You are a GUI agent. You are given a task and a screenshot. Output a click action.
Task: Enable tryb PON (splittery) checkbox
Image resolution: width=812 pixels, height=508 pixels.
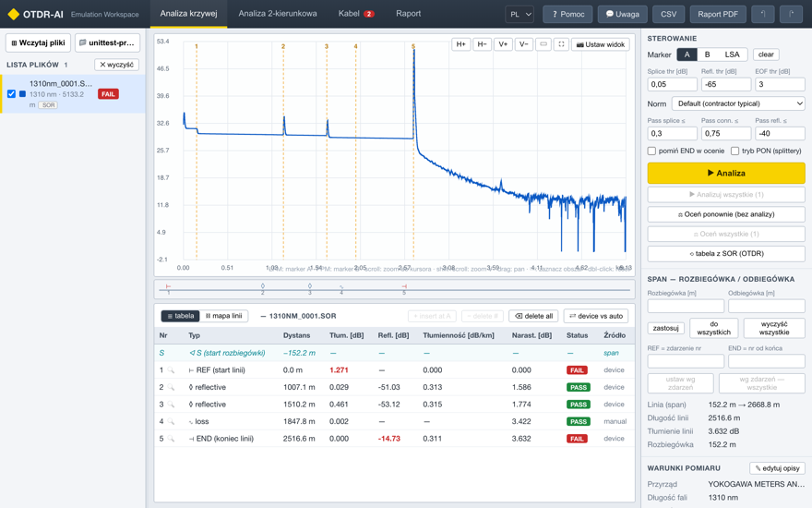[734, 151]
